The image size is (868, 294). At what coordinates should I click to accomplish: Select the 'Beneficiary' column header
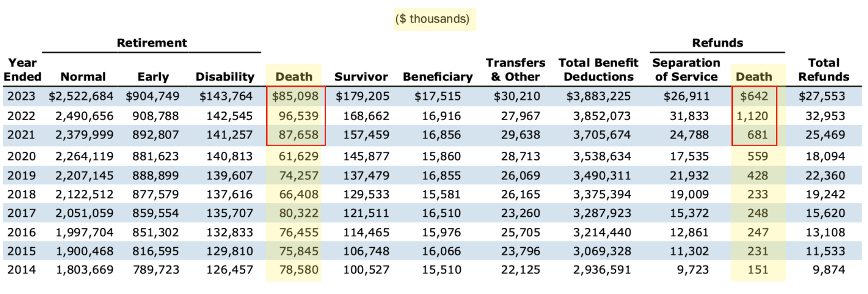click(x=437, y=77)
